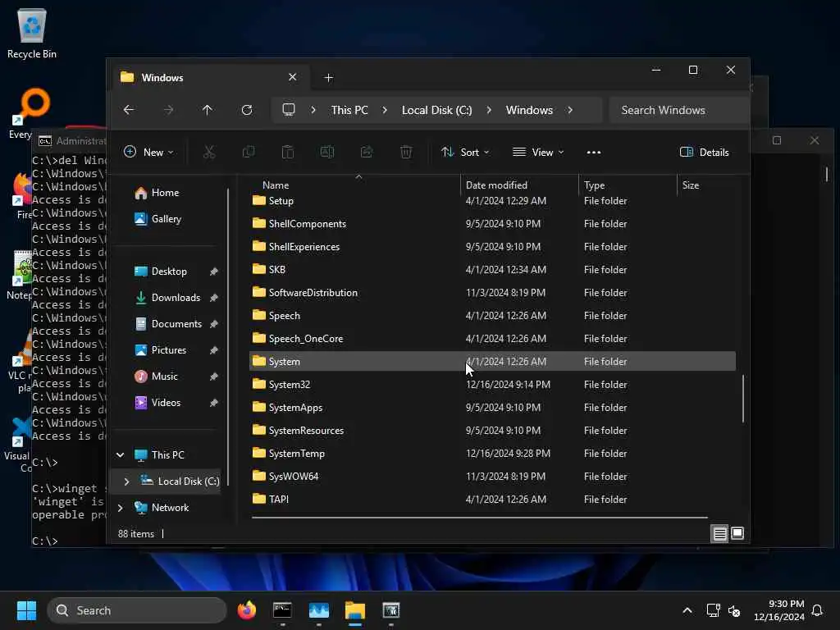Click the Copy icon in toolbar
Screen dimensions: 840x630
click(x=249, y=152)
